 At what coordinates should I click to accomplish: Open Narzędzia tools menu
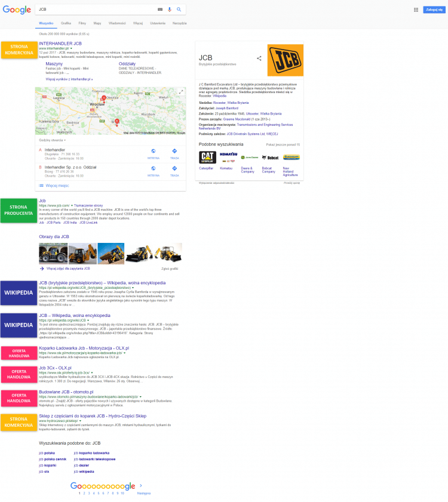pyautogui.click(x=179, y=23)
